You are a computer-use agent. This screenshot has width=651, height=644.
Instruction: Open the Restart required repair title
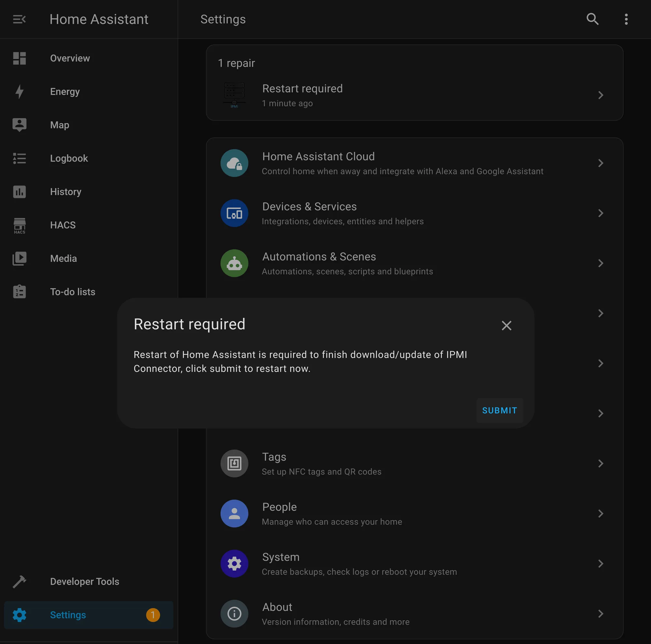[x=302, y=88]
